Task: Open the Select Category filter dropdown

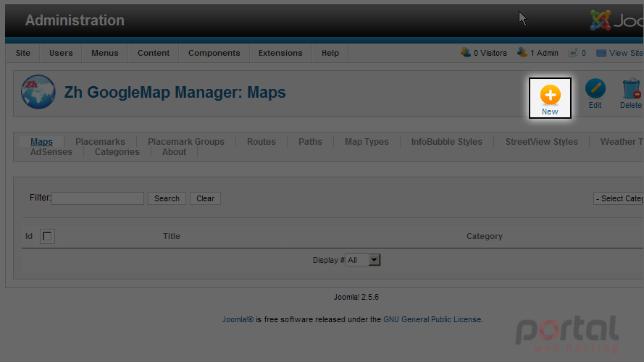Action: [619, 198]
